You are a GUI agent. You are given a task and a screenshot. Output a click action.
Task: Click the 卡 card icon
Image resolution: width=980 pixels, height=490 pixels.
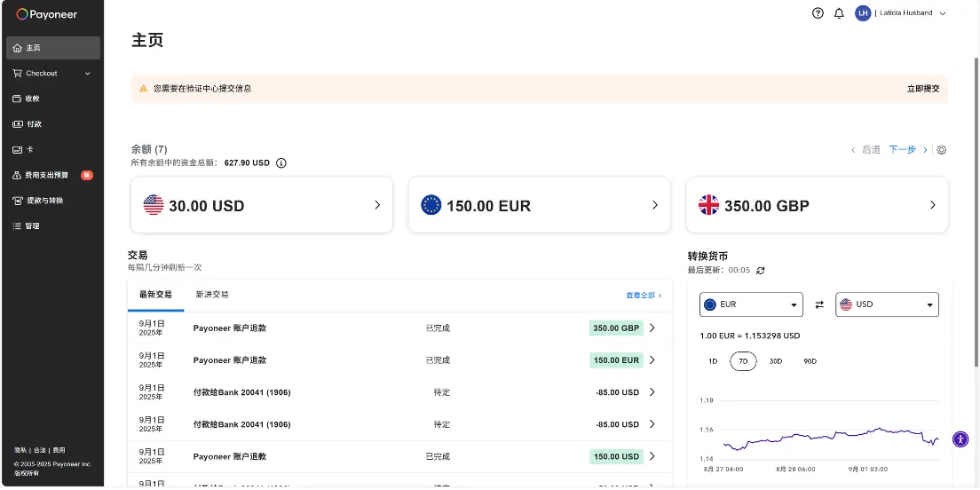click(x=18, y=150)
